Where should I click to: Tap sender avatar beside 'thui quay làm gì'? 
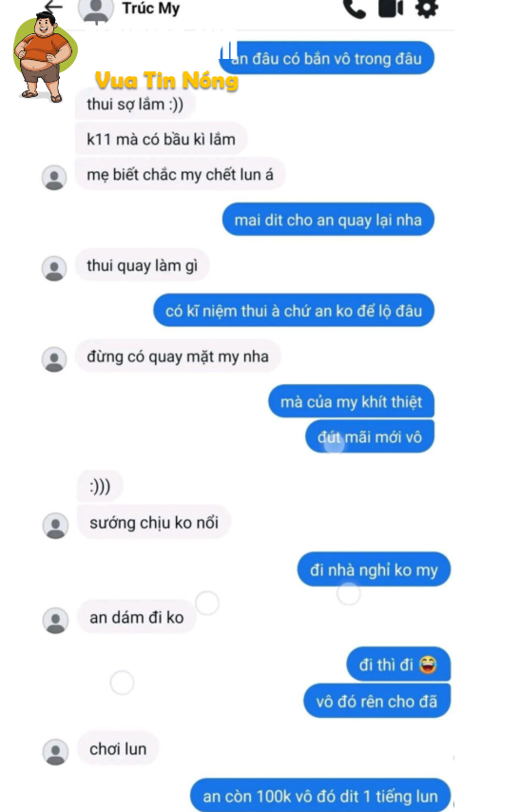tap(54, 268)
